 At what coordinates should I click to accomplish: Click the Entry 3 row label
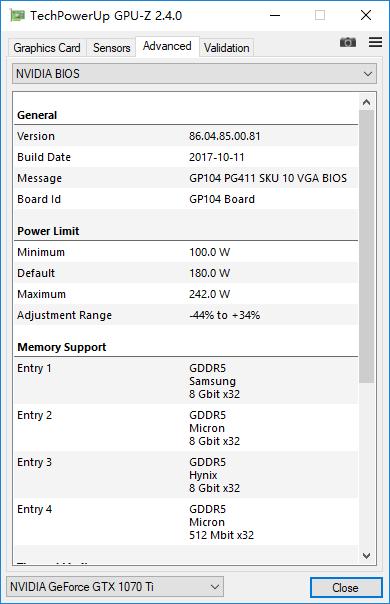coord(34,462)
